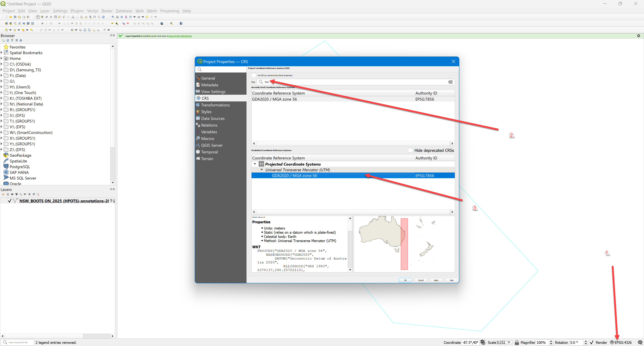Click Remove Layer icon in Layers panel
This screenshot has width=644, height=346.
38,194
